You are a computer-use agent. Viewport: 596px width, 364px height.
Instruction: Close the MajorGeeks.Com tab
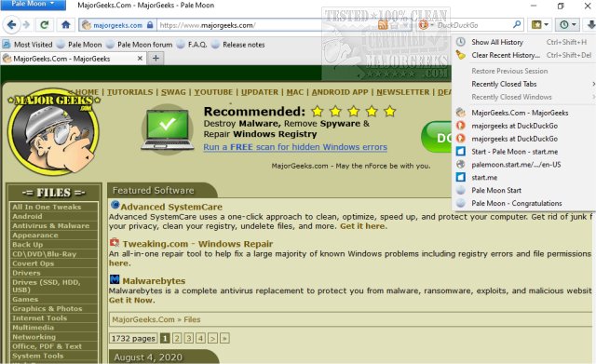140,58
